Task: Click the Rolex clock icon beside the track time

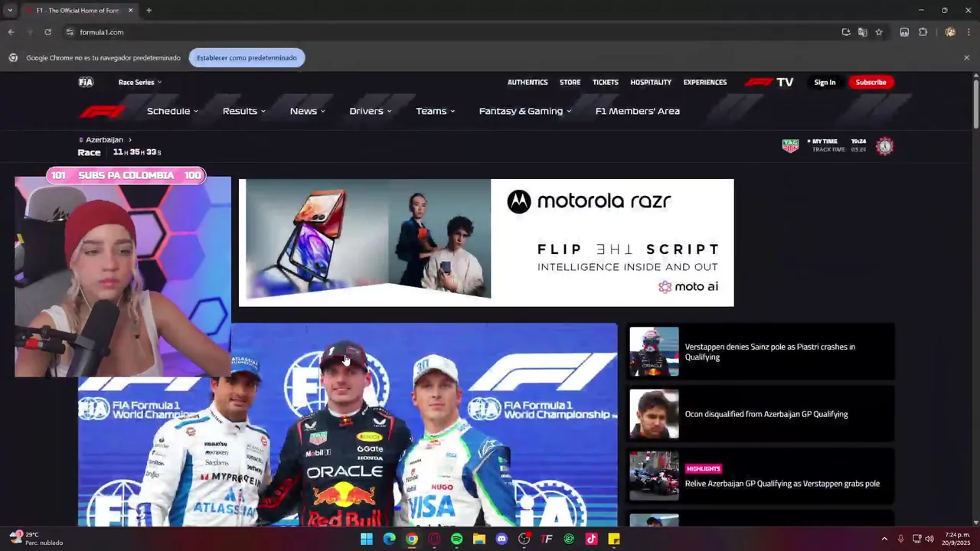Action: (x=885, y=146)
